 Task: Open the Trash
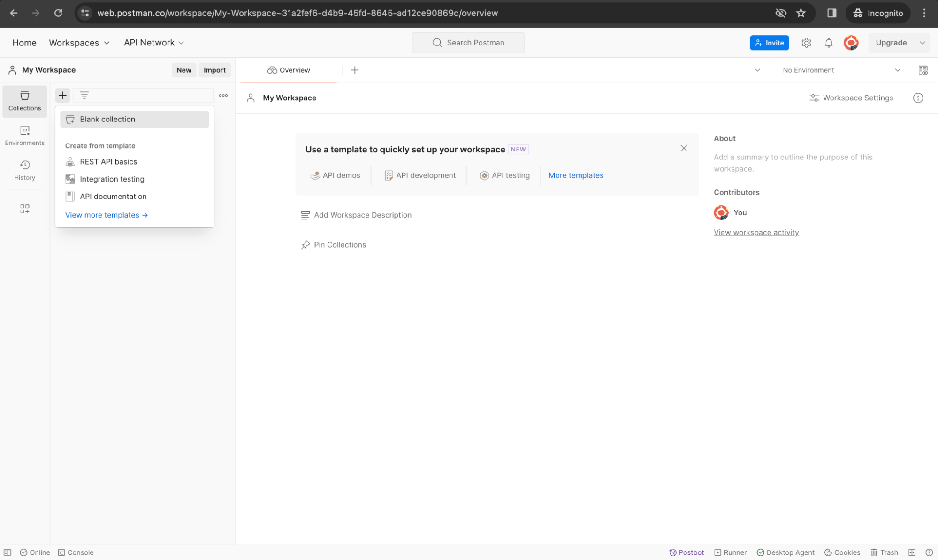coord(884,552)
